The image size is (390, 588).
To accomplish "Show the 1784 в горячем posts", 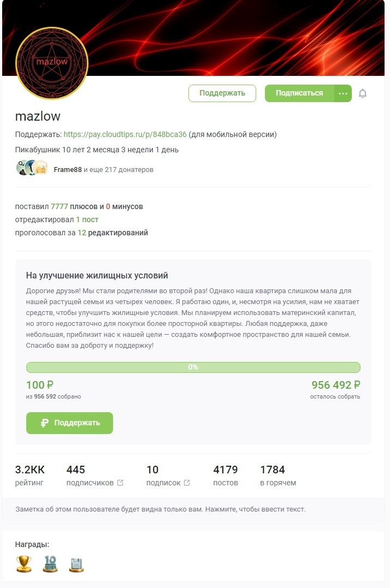I will pos(278,476).
